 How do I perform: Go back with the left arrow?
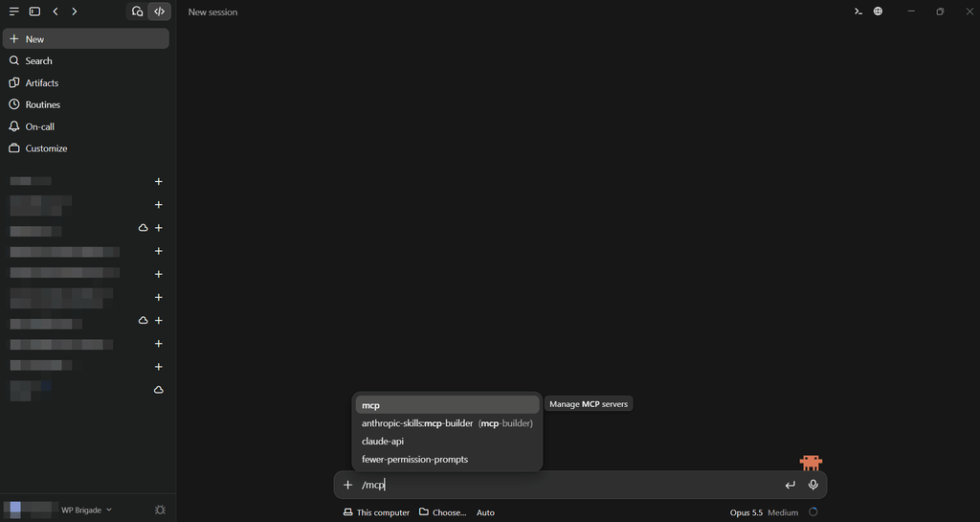coord(56,11)
